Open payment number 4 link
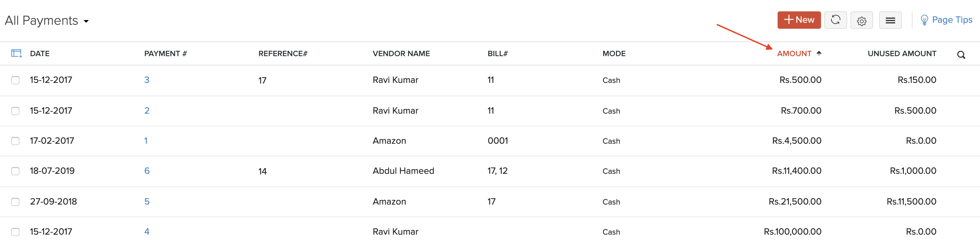Screen dimensions: 980x246 [147, 232]
